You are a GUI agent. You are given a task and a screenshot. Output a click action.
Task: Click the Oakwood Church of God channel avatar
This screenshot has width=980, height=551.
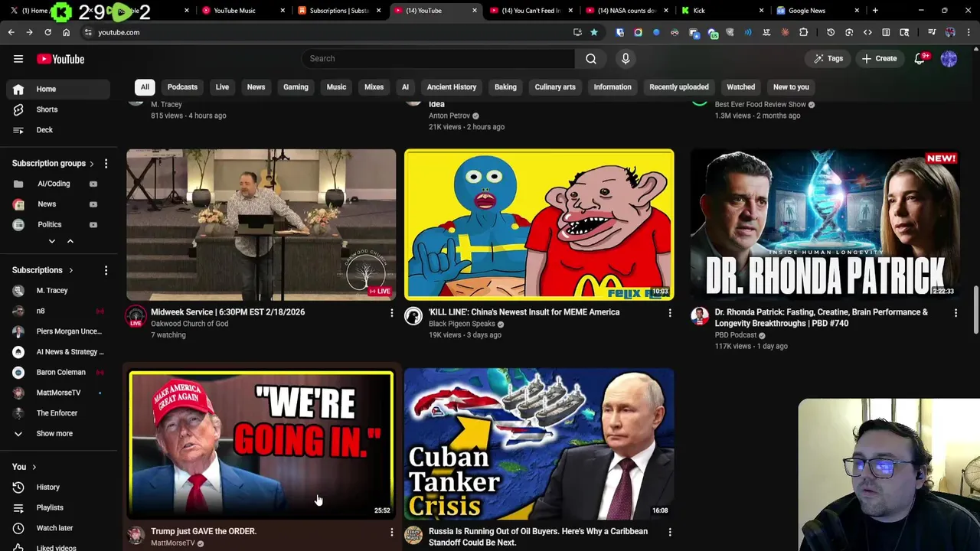pos(136,315)
